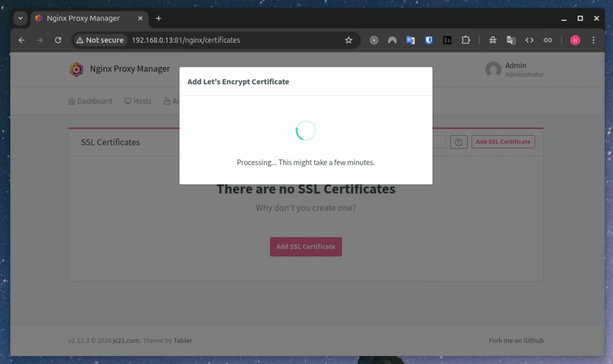613x364 pixels.
Task: Open the Extensions puzzle piece menu
Action: [x=466, y=40]
